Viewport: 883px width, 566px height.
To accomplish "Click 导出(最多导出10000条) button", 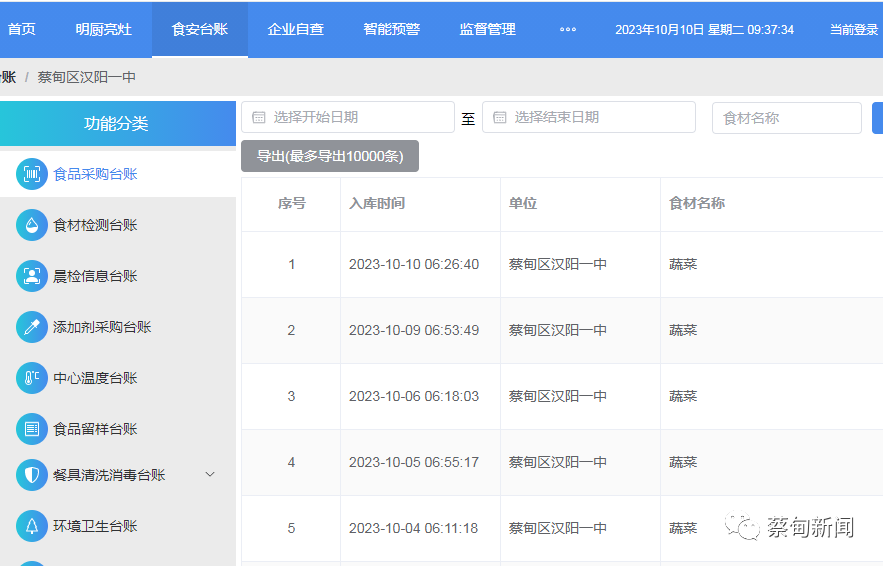I will 330,156.
